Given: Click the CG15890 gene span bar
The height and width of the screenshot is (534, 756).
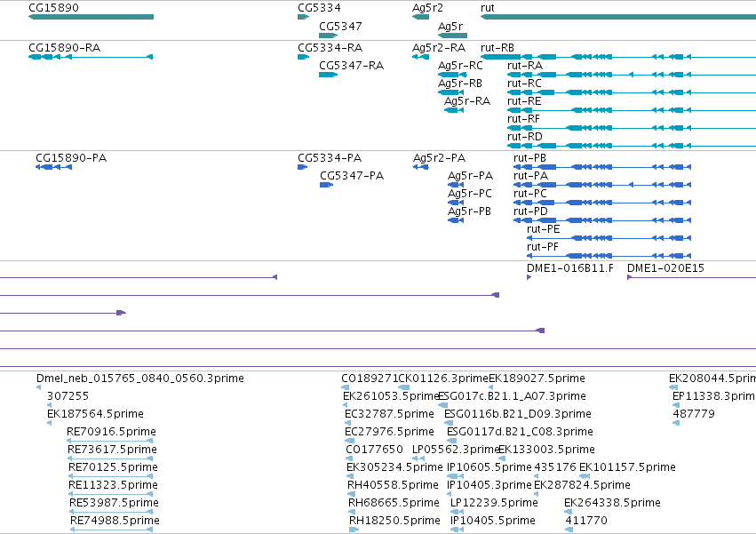Looking at the screenshot, I should click(x=92, y=17).
